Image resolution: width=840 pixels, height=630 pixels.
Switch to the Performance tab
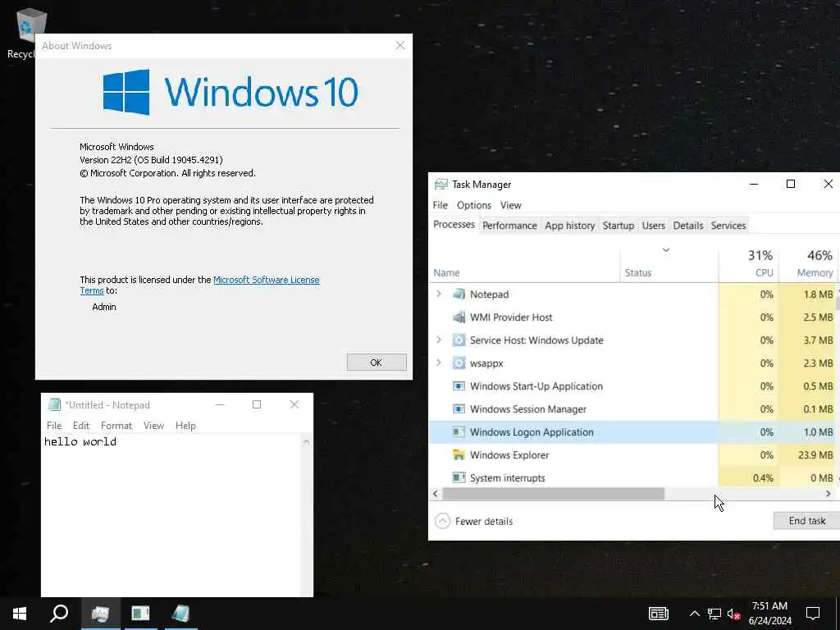click(509, 226)
